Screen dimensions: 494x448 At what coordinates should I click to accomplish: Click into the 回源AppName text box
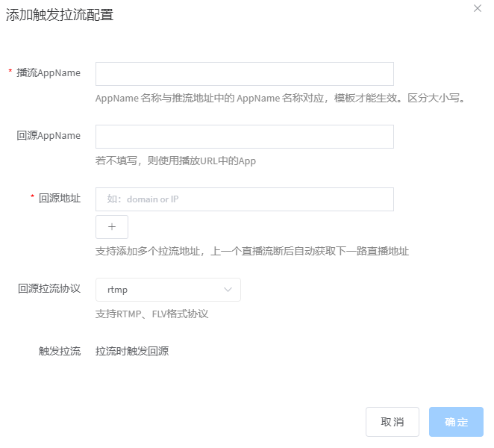(244, 137)
